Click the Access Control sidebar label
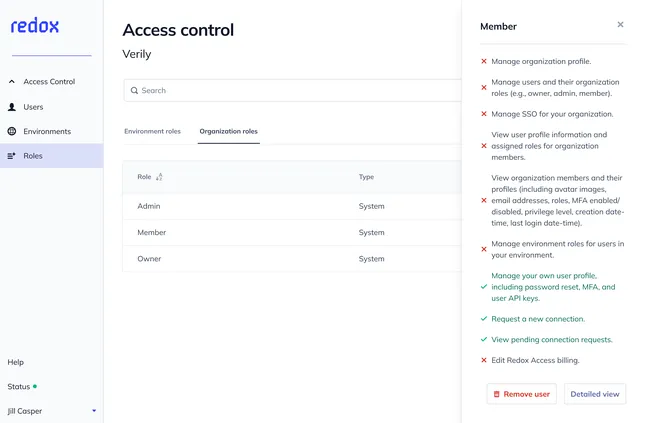645x423 pixels. pos(49,81)
